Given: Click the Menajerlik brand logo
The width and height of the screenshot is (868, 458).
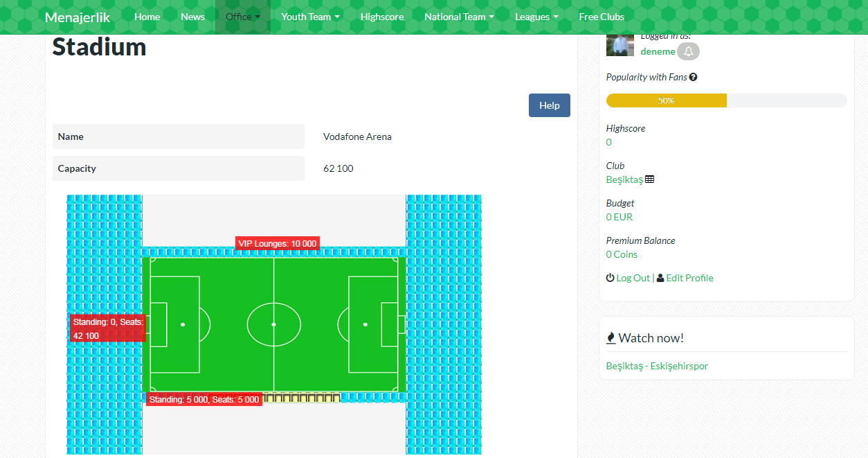Looking at the screenshot, I should point(78,17).
